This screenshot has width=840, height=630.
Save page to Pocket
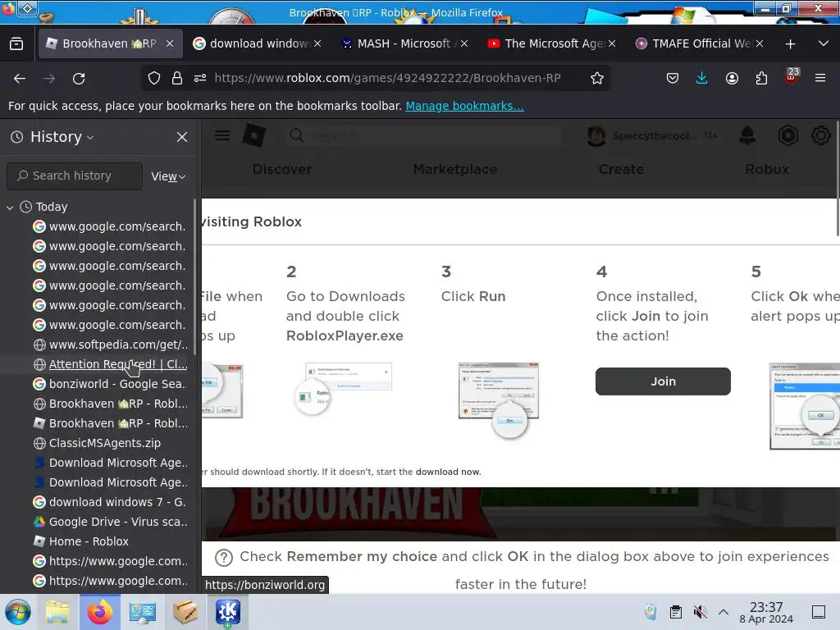[673, 78]
